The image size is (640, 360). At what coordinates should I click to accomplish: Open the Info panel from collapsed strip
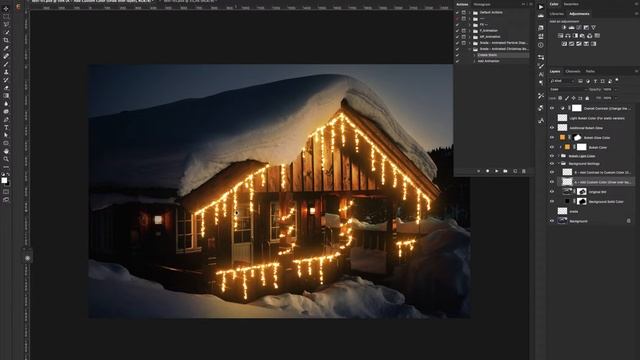(x=541, y=45)
